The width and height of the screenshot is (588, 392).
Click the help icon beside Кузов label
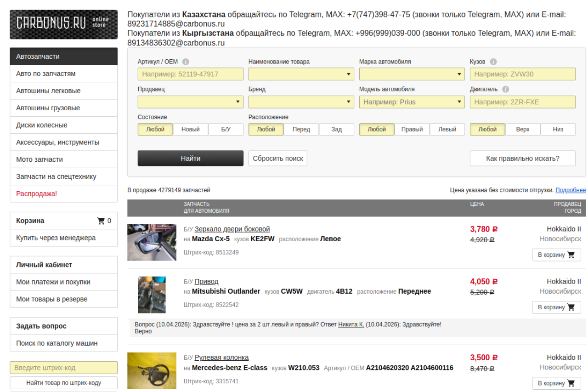[x=493, y=62]
